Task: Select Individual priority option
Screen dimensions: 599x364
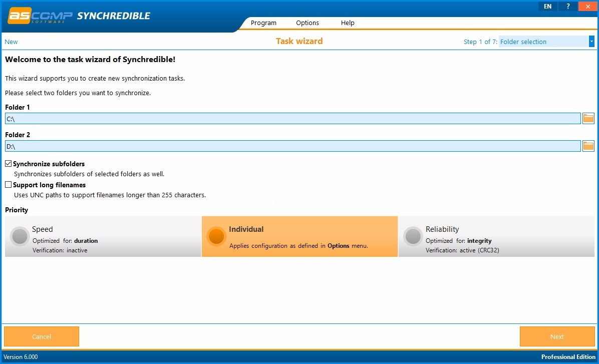Action: point(300,236)
